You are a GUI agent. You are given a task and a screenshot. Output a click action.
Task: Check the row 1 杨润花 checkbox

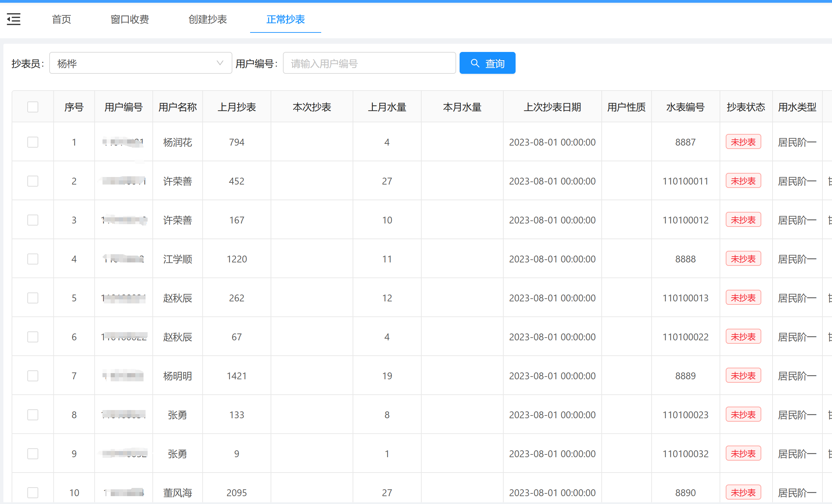coord(33,142)
